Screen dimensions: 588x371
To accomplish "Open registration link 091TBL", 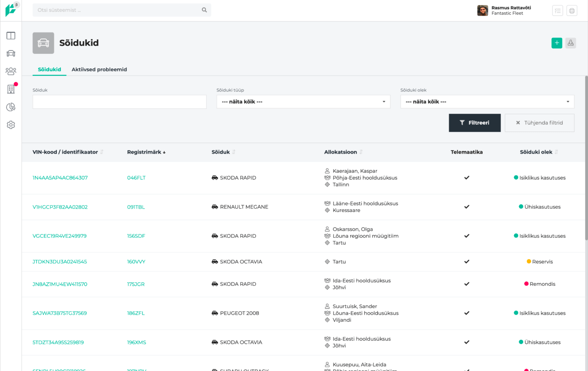I will [136, 207].
